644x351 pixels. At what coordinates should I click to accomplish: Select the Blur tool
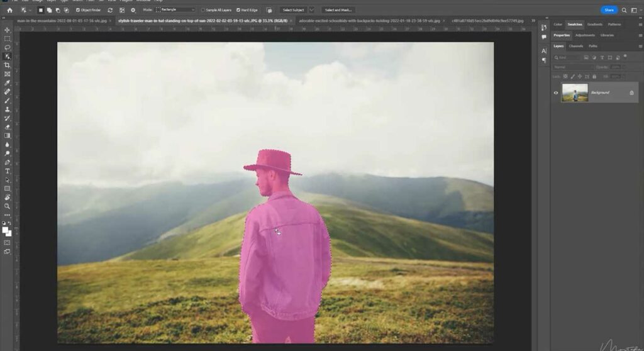pos(7,145)
